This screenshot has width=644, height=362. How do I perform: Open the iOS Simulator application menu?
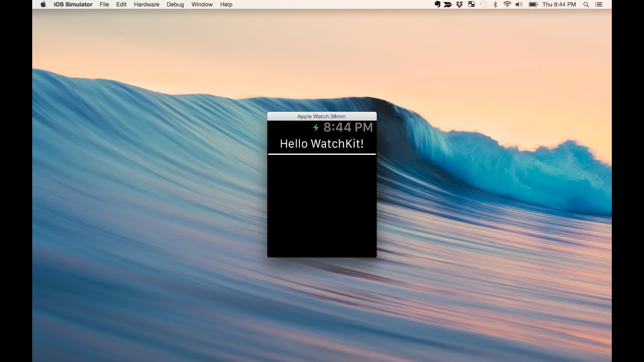[73, 5]
